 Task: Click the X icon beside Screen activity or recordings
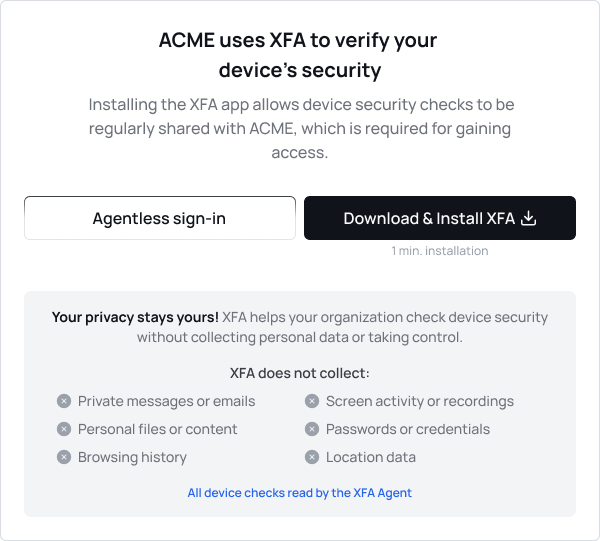tap(312, 401)
